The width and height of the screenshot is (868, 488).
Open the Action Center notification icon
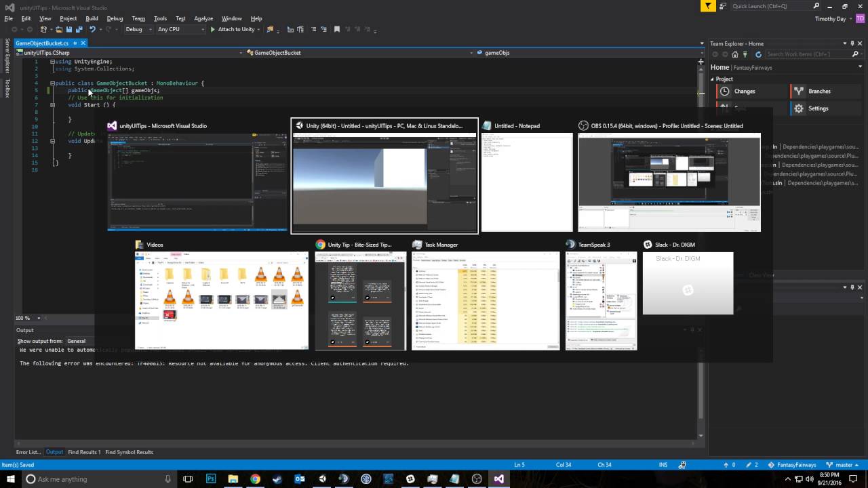[x=853, y=479]
